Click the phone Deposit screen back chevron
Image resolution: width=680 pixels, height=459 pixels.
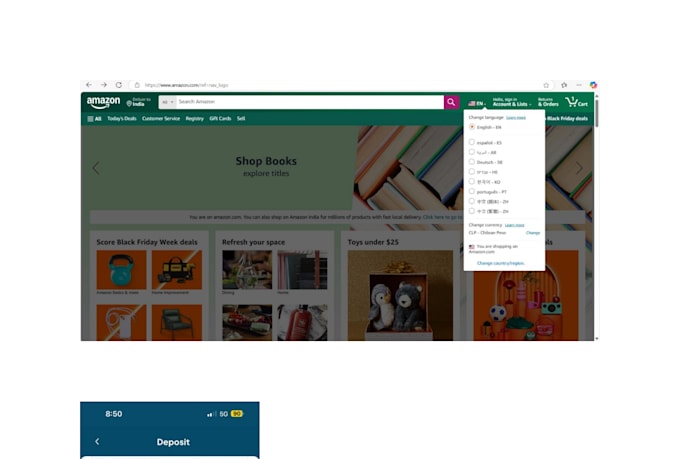coord(97,441)
